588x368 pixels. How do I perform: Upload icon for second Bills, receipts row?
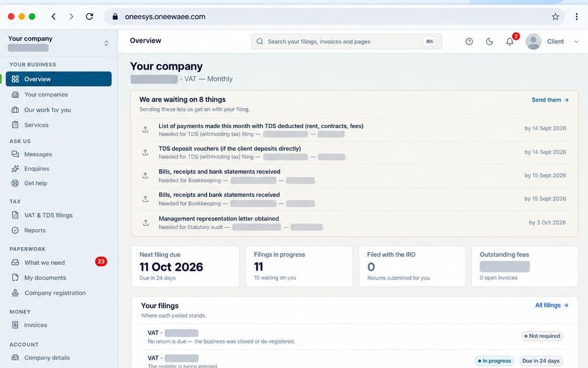145,199
